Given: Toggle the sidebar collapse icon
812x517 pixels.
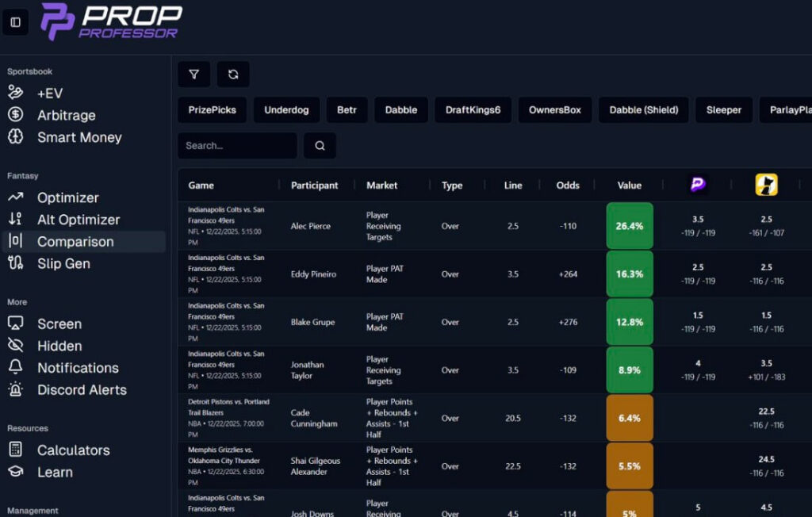Looking at the screenshot, I should (x=16, y=22).
